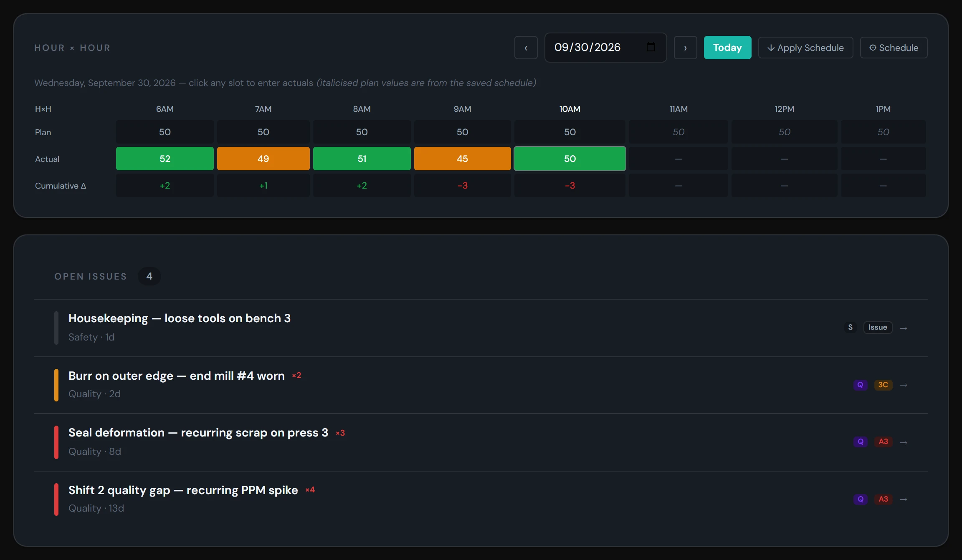Select the 10AM actual cell showing 50

[x=570, y=159]
